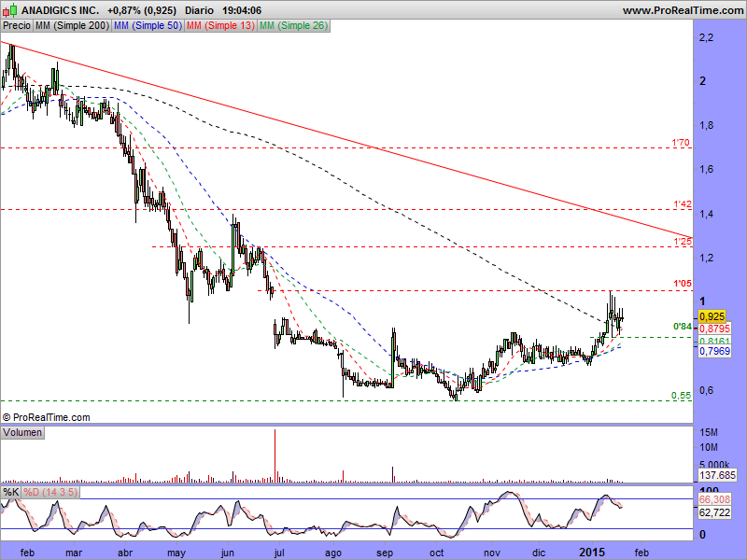Click the 15M volume axis label
The width and height of the screenshot is (747, 560).
pos(709,432)
